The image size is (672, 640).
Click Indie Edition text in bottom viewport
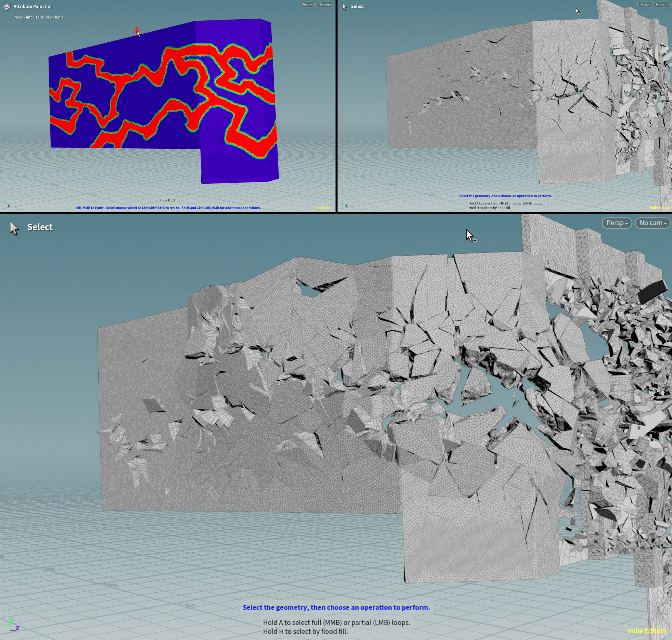click(x=647, y=631)
